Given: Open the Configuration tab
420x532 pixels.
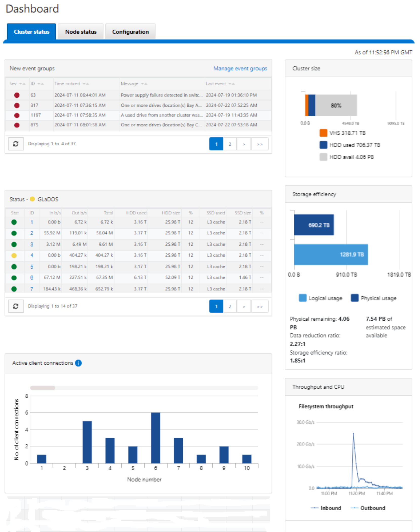Looking at the screenshot, I should pos(130,32).
